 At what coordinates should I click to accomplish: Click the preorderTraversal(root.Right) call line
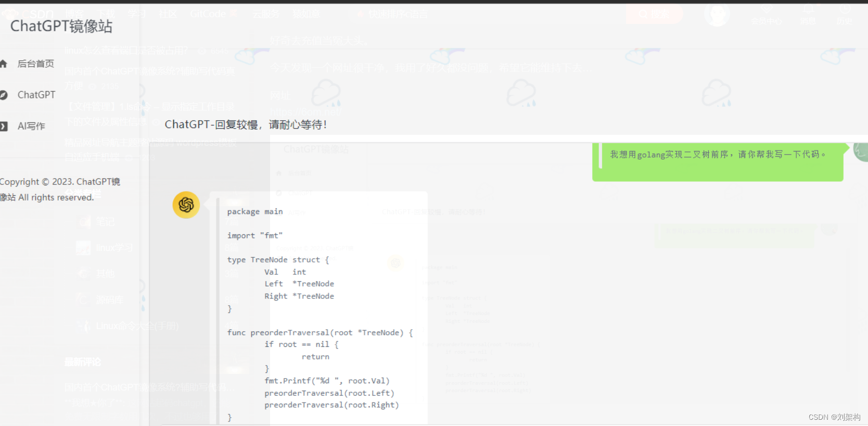pos(331,405)
